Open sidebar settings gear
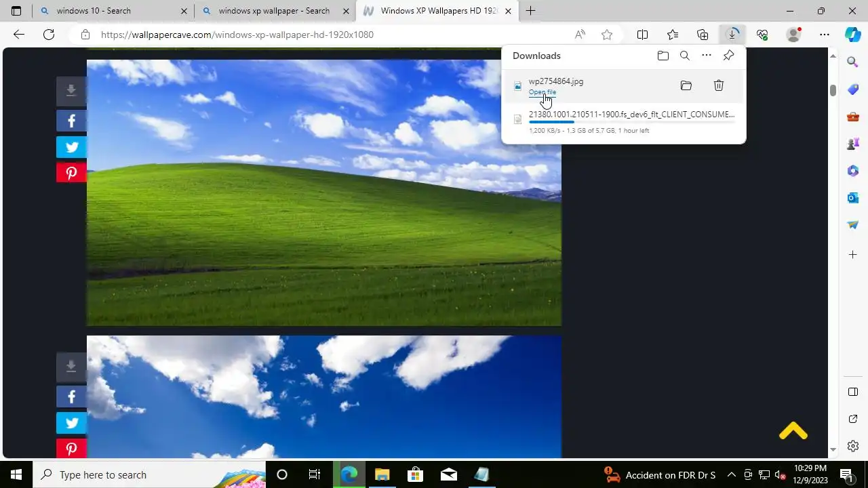 tap(853, 446)
